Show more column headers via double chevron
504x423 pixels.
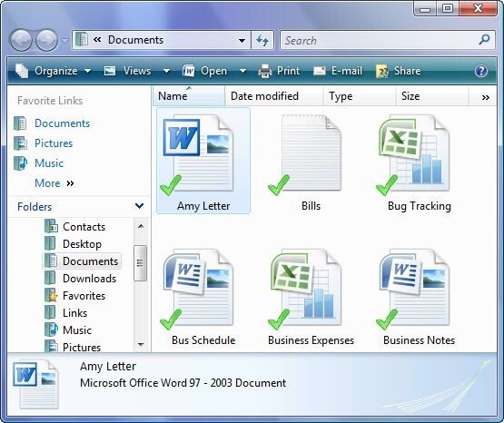click(485, 97)
